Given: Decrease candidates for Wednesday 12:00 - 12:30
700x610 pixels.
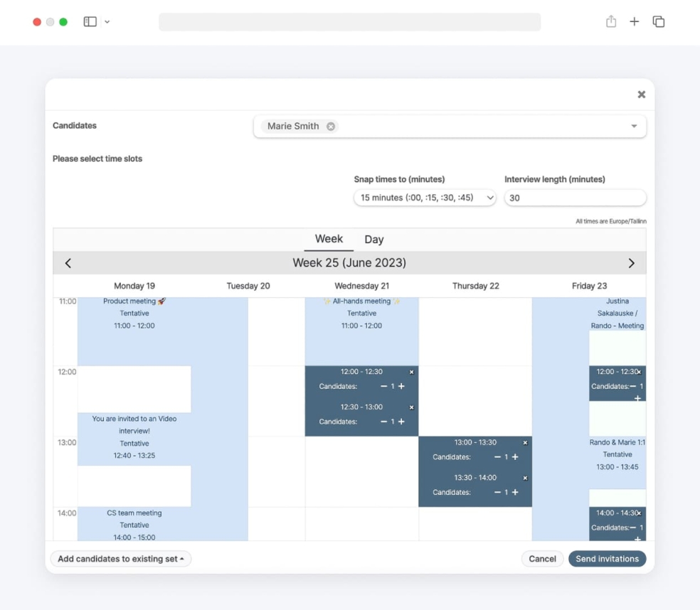Looking at the screenshot, I should point(383,387).
